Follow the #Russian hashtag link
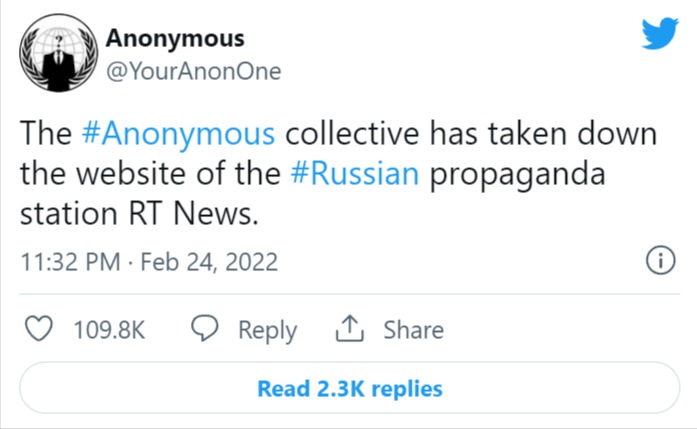The width and height of the screenshot is (697, 429). (x=358, y=172)
